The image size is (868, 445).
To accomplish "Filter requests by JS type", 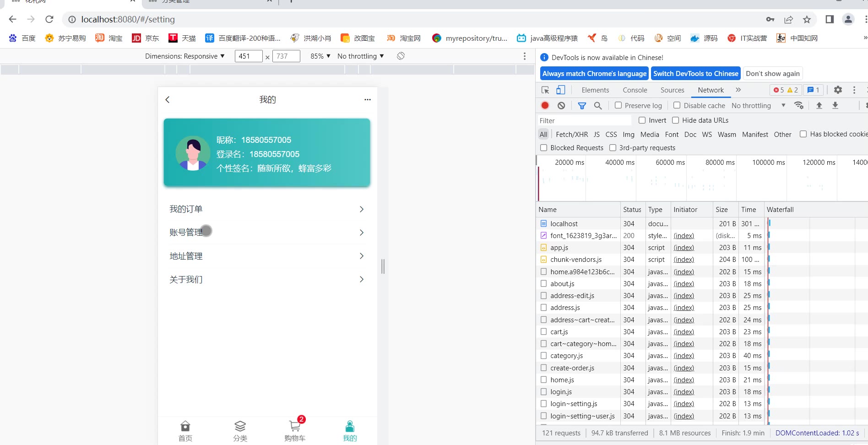I will tap(597, 134).
